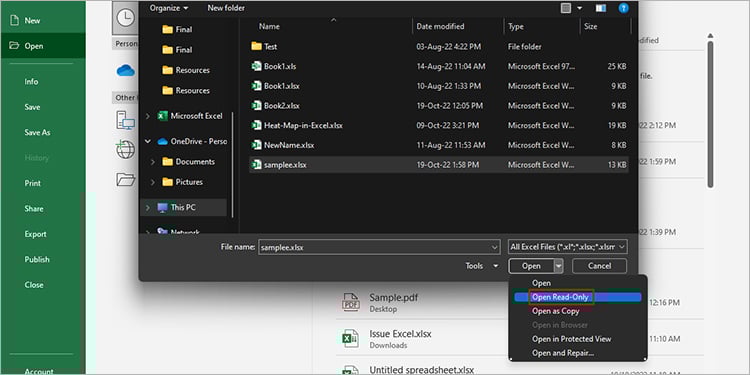The height and width of the screenshot is (375, 750).
Task: Click the change view icon in toolbar
Action: [566, 8]
